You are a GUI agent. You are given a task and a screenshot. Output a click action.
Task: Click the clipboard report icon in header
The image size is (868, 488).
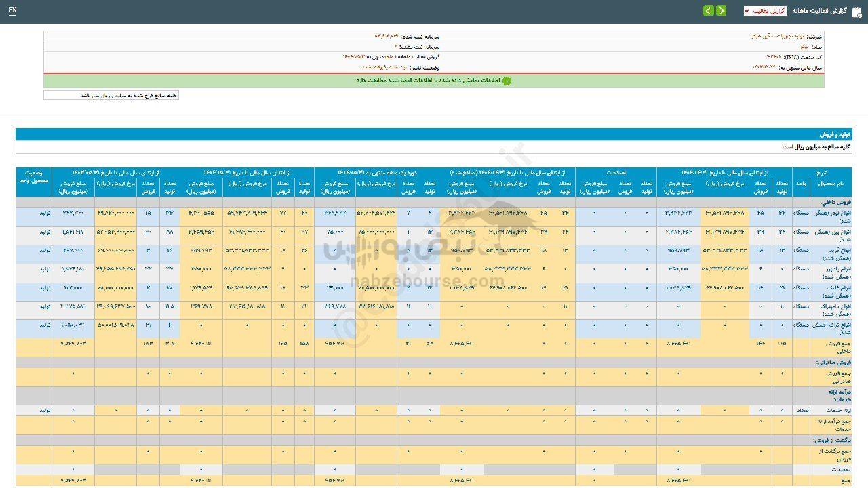pyautogui.click(x=857, y=11)
